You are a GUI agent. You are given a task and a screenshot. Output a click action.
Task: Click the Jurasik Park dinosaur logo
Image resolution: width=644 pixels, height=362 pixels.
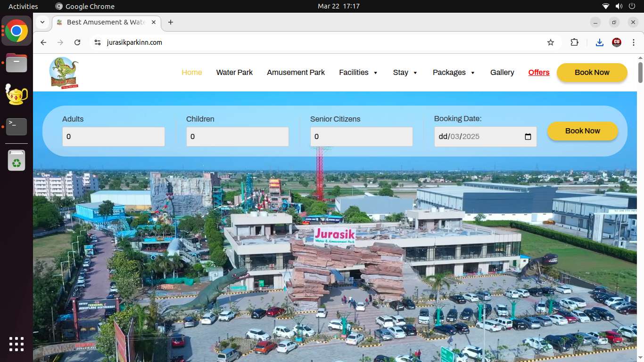tap(64, 73)
